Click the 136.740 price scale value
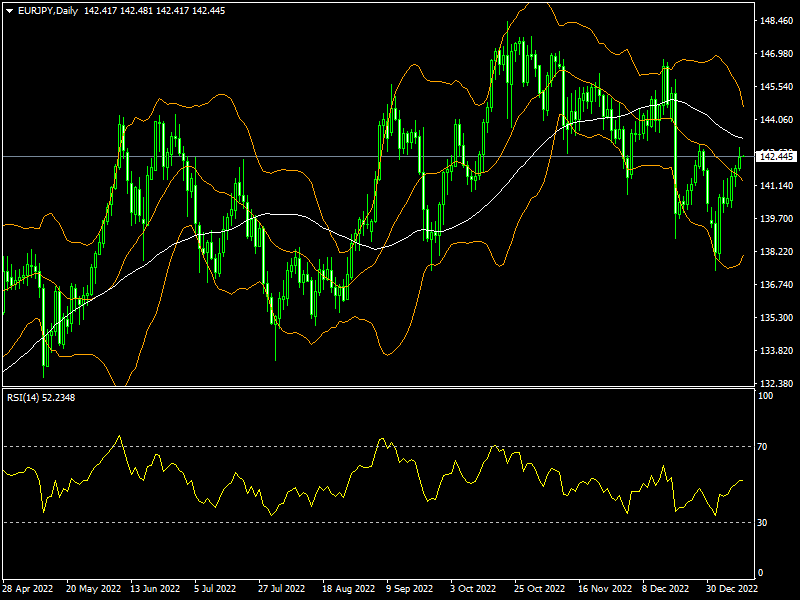800x600 pixels. pos(777,285)
